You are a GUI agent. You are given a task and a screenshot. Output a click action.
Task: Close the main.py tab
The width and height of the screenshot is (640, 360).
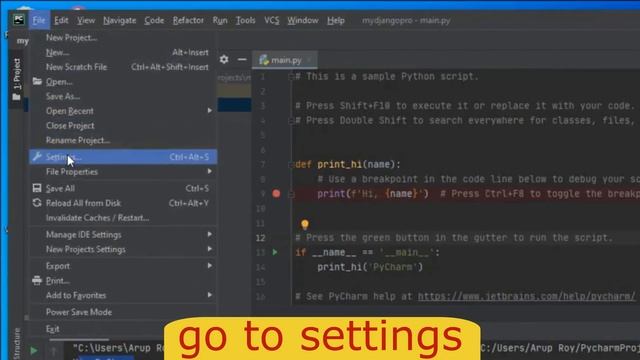tap(309, 60)
